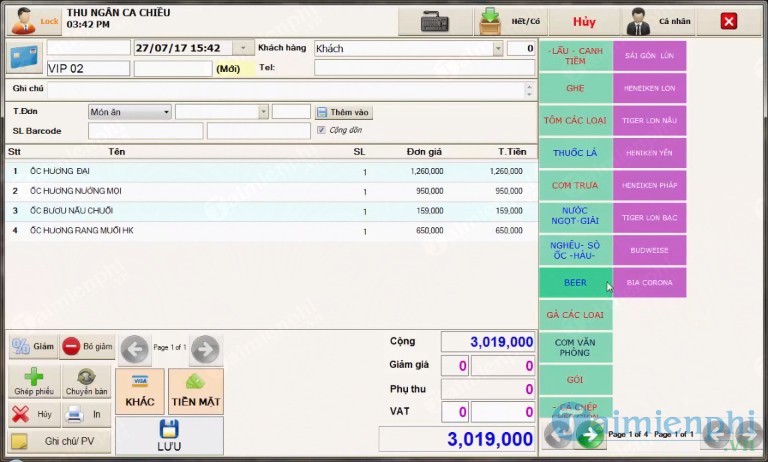Click the Ghi chú note field
The height and width of the screenshot is (462, 768).
(285, 89)
